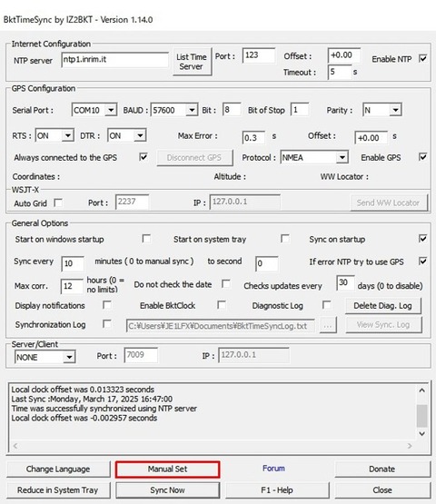Open the List Time Server button
Screen dimensions: 436x504
click(x=192, y=62)
